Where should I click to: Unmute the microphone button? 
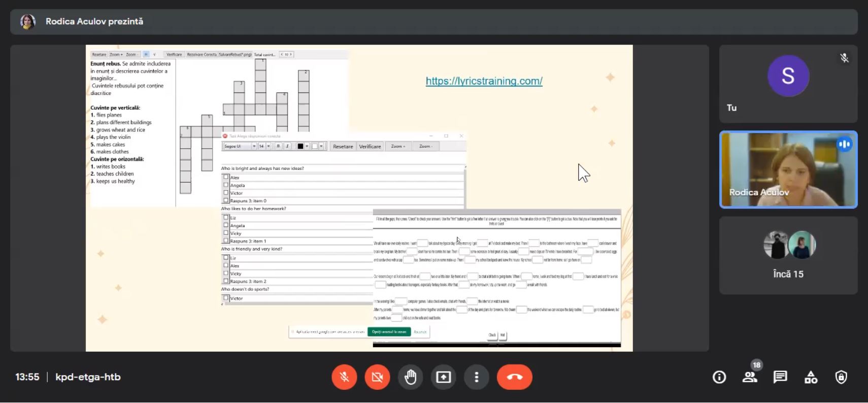344,377
